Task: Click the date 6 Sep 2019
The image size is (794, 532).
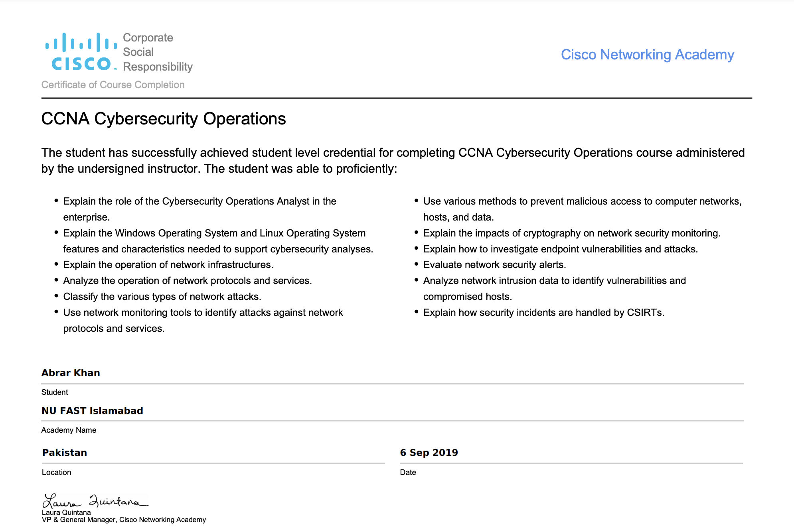Action: click(x=429, y=453)
